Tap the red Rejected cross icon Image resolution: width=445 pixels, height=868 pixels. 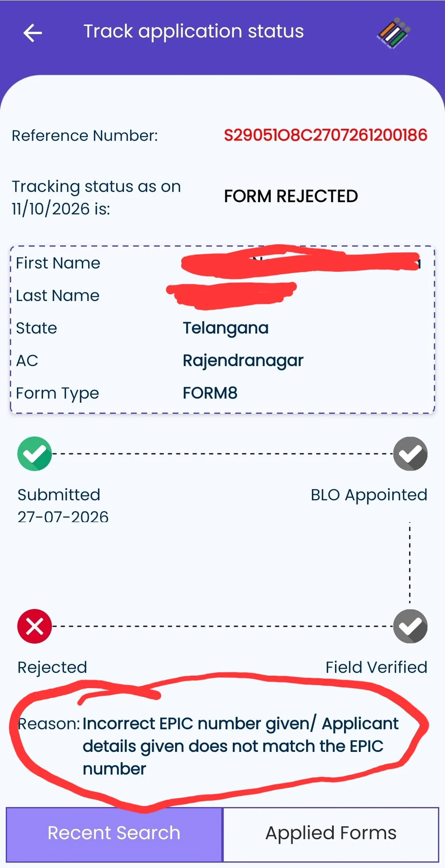coord(34,626)
